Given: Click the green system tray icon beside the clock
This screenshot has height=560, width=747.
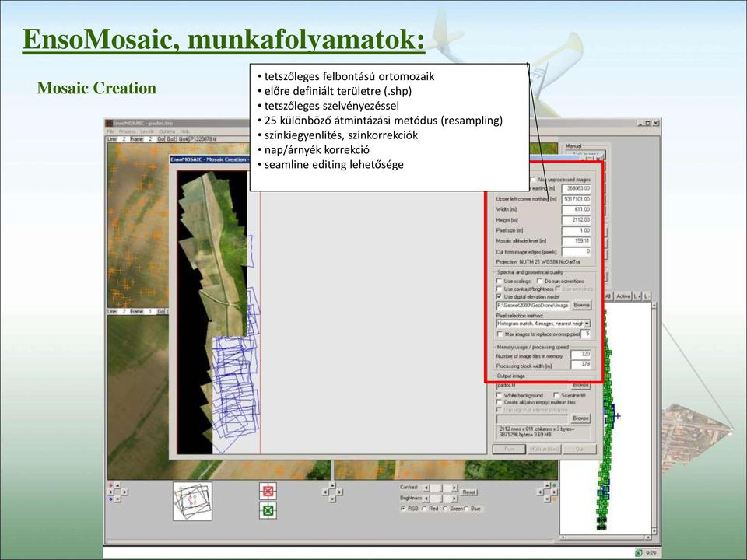Looking at the screenshot, I should tap(638, 553).
